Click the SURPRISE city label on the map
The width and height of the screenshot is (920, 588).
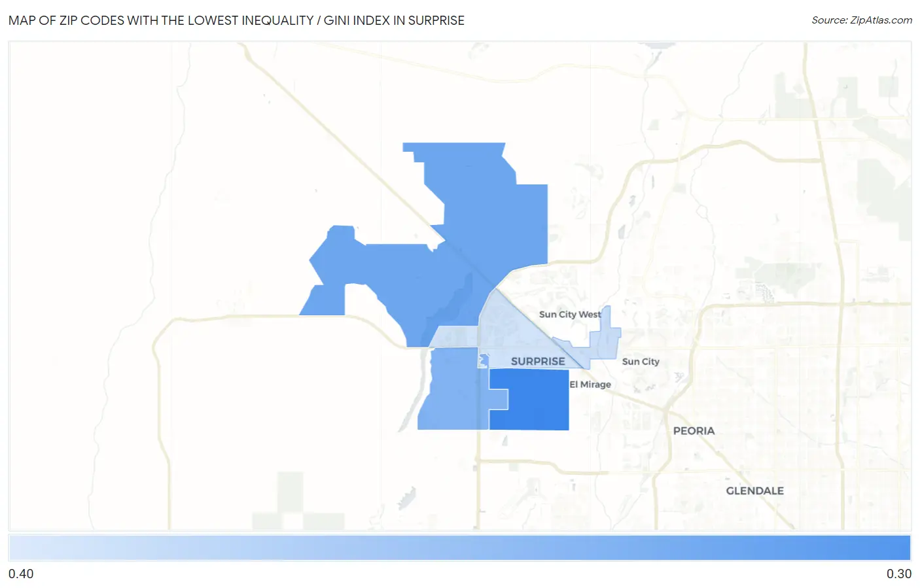[x=538, y=361]
